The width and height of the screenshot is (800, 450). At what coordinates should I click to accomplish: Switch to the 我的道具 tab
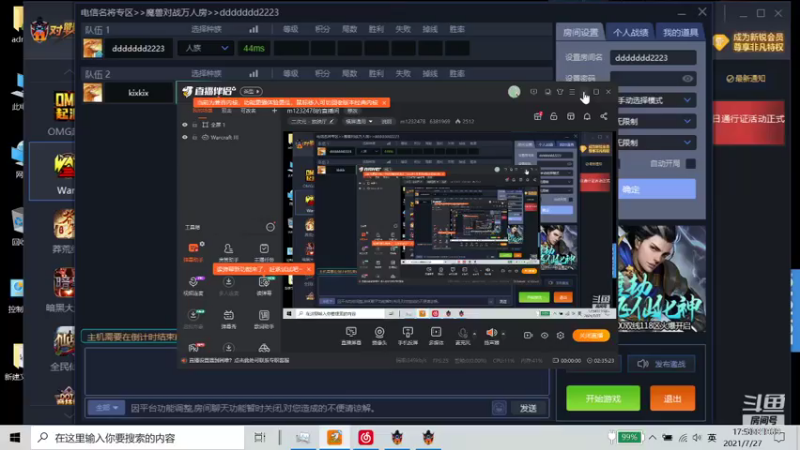coord(680,33)
